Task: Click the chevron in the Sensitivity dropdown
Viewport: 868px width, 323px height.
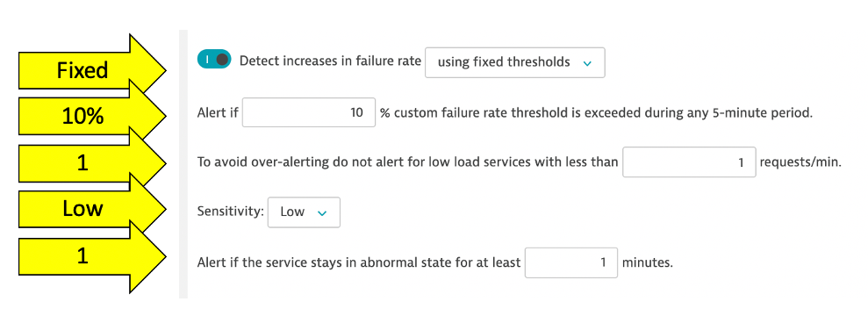Action: click(321, 212)
